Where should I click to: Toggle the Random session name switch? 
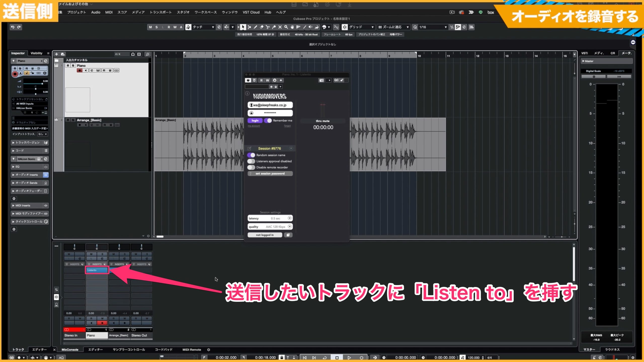[x=251, y=155]
